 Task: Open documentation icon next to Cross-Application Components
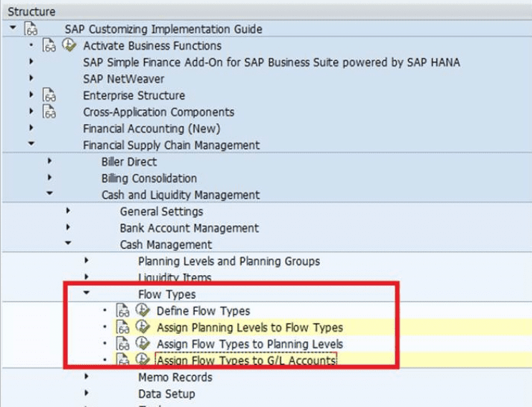pos(49,112)
